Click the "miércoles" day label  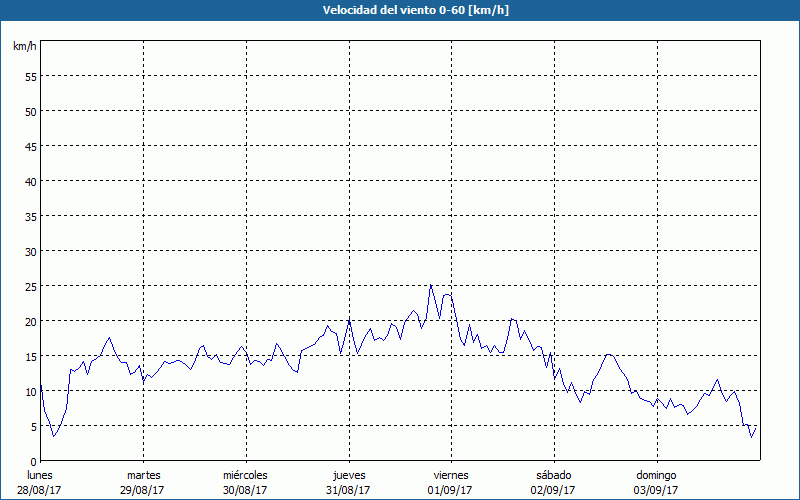[x=245, y=475]
